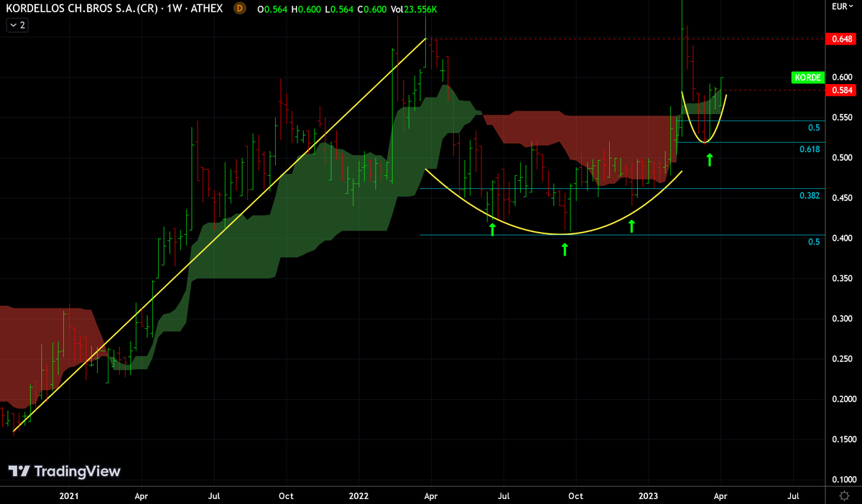Click the 0.250 price axis tick
862x504 pixels.
(x=842, y=359)
